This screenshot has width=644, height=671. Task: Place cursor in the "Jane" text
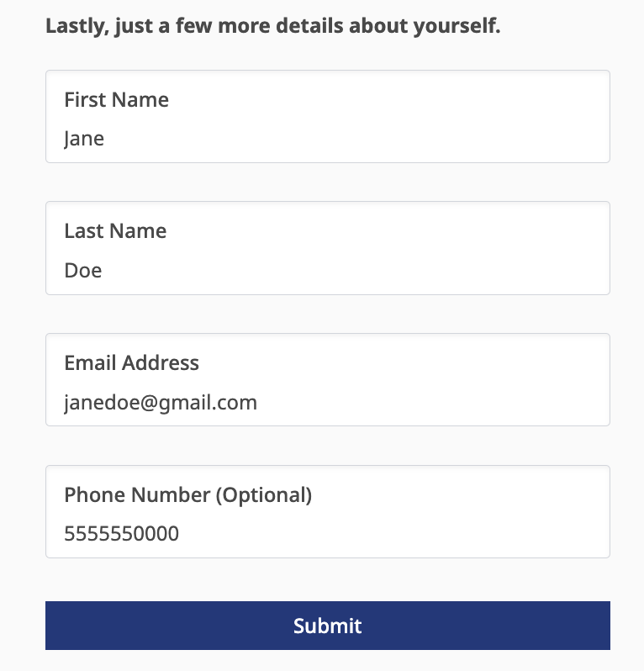point(84,139)
